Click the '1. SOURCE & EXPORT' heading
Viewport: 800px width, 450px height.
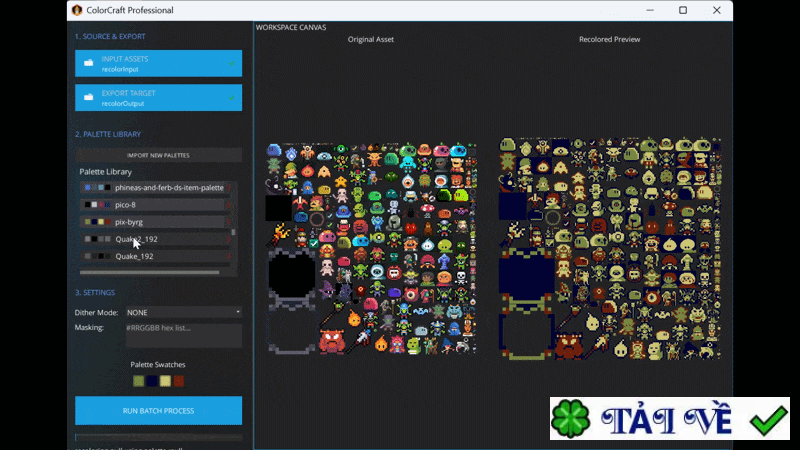110,36
